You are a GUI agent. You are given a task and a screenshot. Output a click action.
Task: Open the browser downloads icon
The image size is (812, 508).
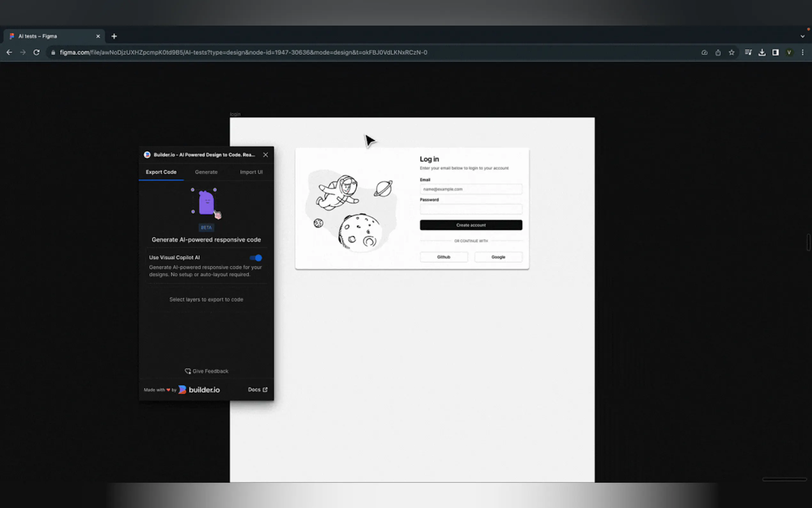point(761,52)
